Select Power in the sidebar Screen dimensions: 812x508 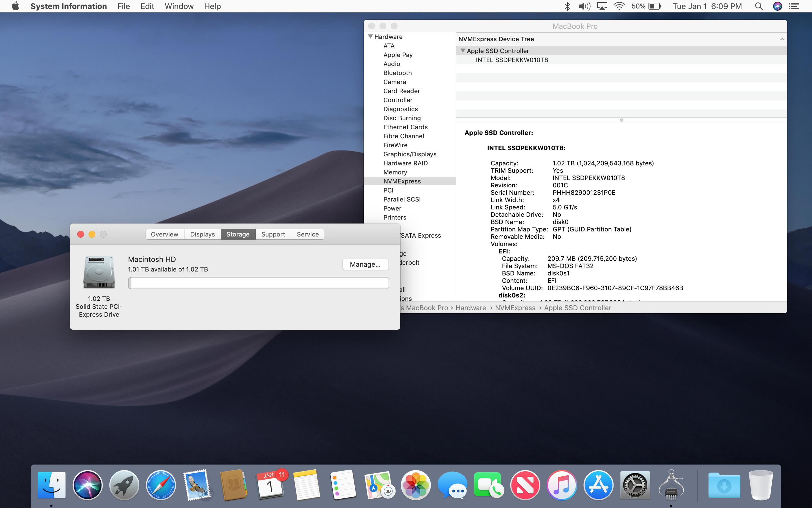tap(392, 208)
